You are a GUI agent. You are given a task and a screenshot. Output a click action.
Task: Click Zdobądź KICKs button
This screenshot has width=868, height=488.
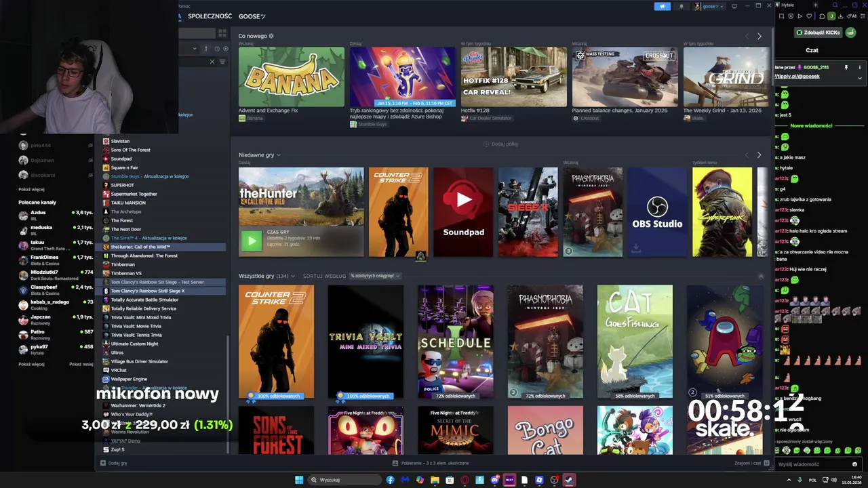point(818,33)
